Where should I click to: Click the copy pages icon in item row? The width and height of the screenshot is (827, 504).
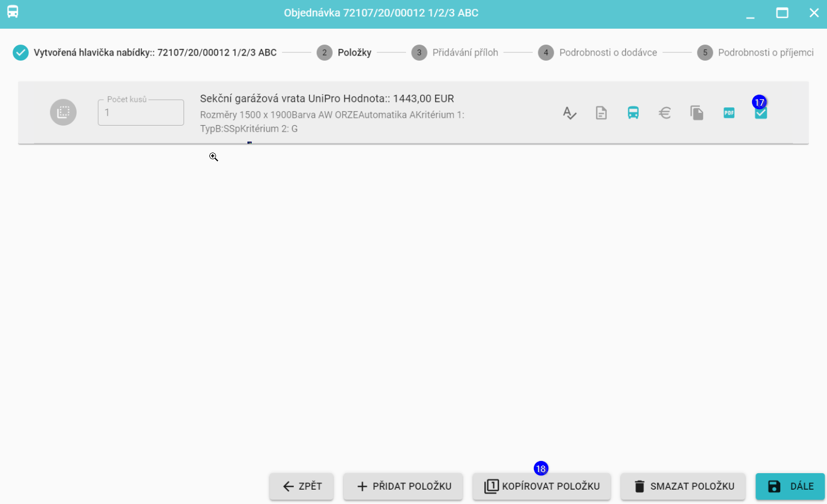[697, 113]
